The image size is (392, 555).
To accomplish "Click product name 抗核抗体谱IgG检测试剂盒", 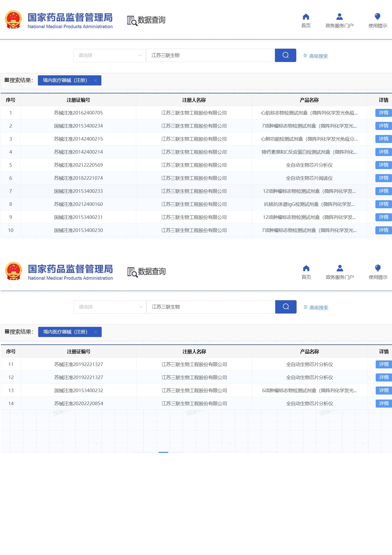I will coord(309,204).
